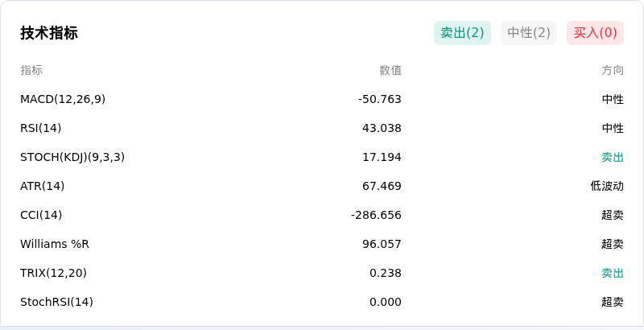Click the Williams %R indicator label
Screen dimensions: 644x330
tap(55, 244)
